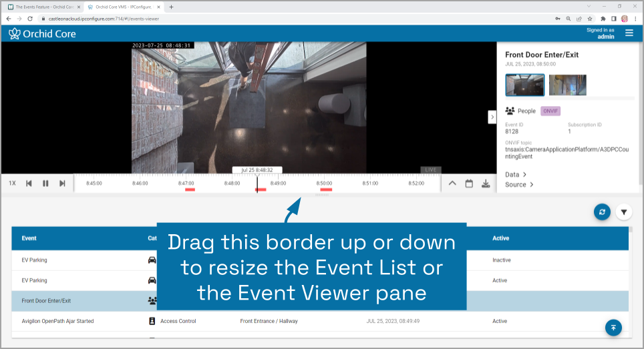The width and height of the screenshot is (644, 349).
Task: Select the second camera thumbnail
Action: pos(568,85)
